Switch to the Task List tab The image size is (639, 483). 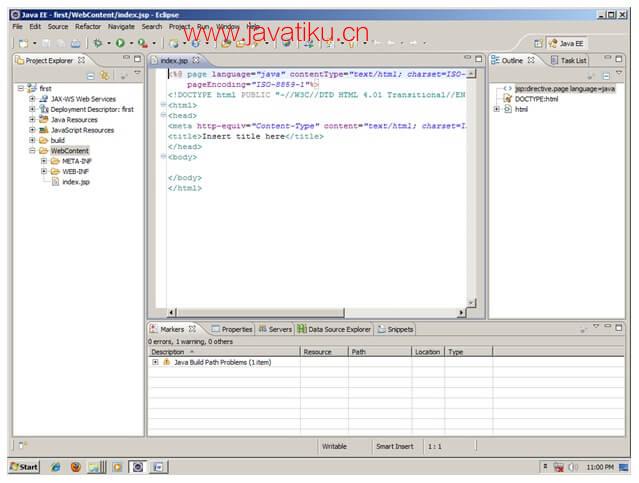point(568,60)
